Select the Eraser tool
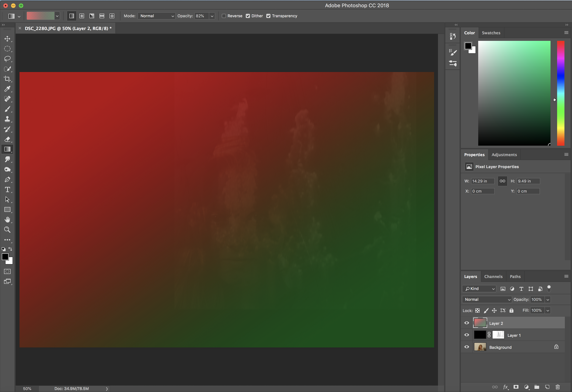 7,139
